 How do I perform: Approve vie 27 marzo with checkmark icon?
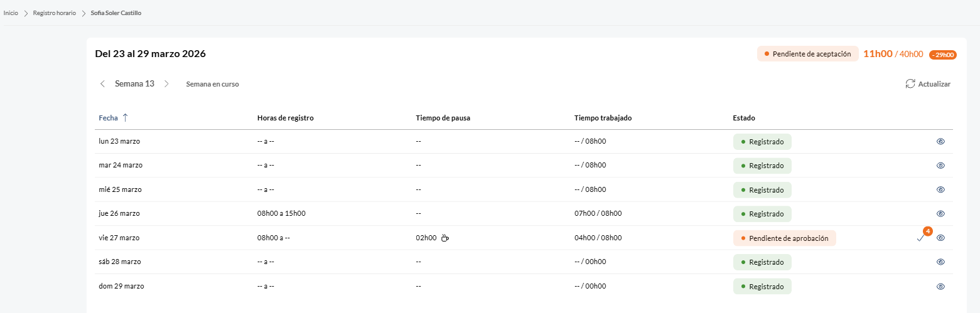click(x=920, y=238)
